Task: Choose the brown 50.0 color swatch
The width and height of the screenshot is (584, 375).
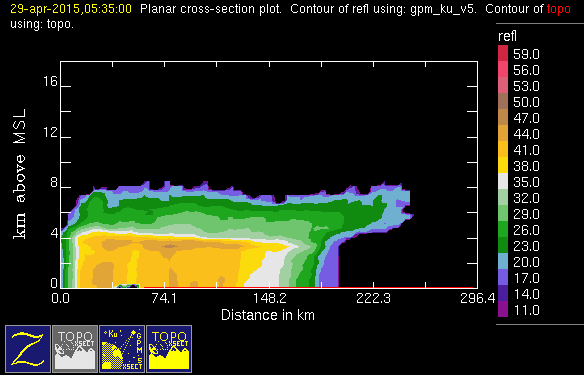Action: pos(503,101)
